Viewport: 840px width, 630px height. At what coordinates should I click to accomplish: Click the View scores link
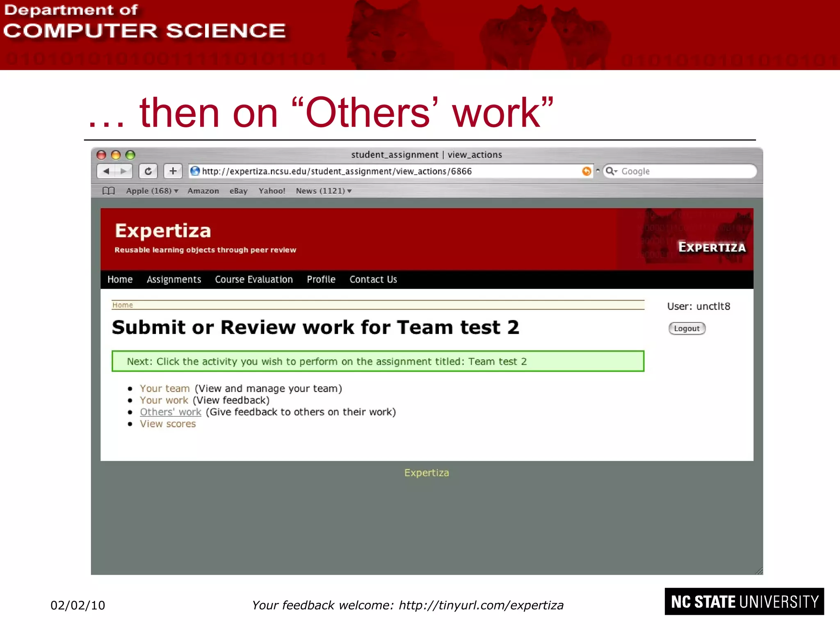168,424
